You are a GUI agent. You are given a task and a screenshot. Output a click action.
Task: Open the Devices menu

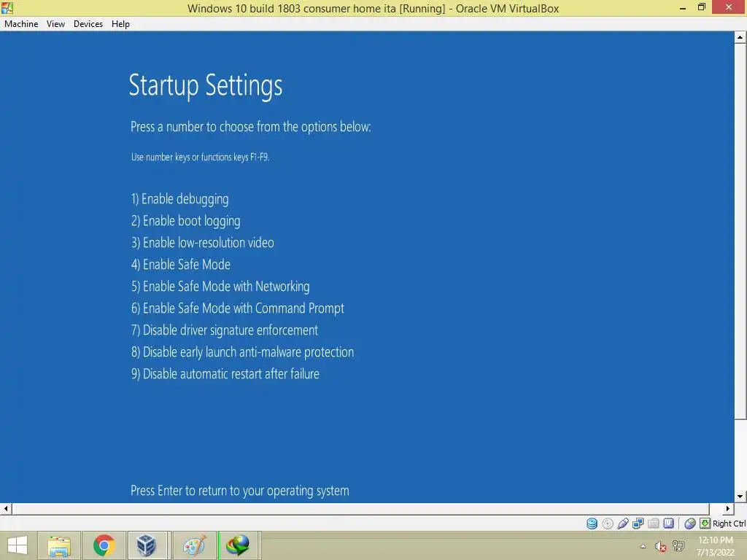click(x=88, y=24)
